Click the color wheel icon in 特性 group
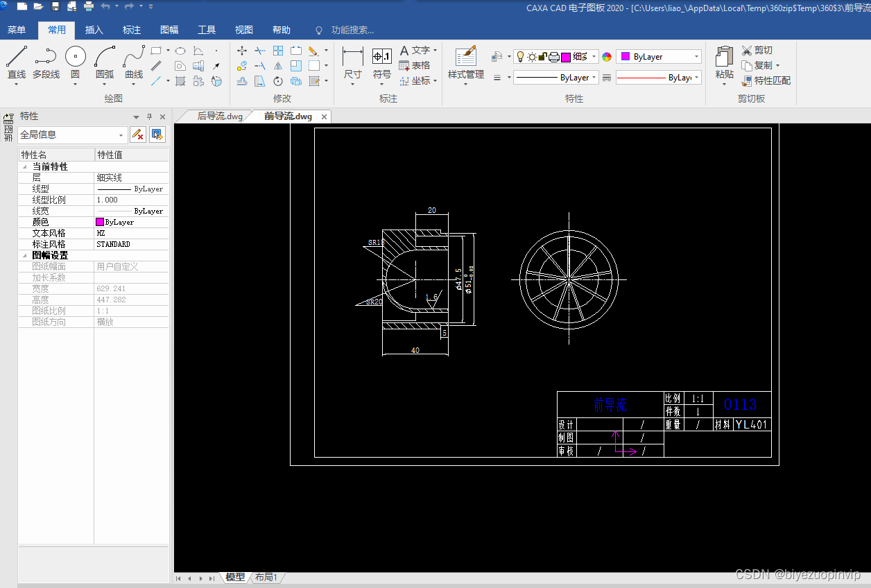The width and height of the screenshot is (871, 588). click(607, 57)
